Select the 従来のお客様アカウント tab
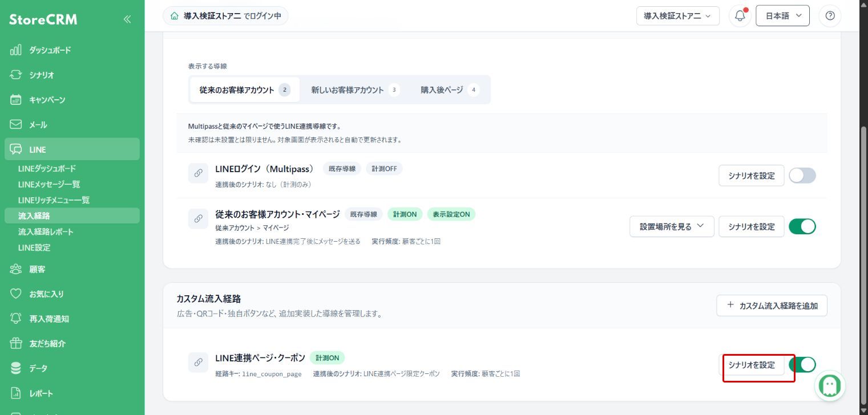868x415 pixels. pyautogui.click(x=244, y=90)
